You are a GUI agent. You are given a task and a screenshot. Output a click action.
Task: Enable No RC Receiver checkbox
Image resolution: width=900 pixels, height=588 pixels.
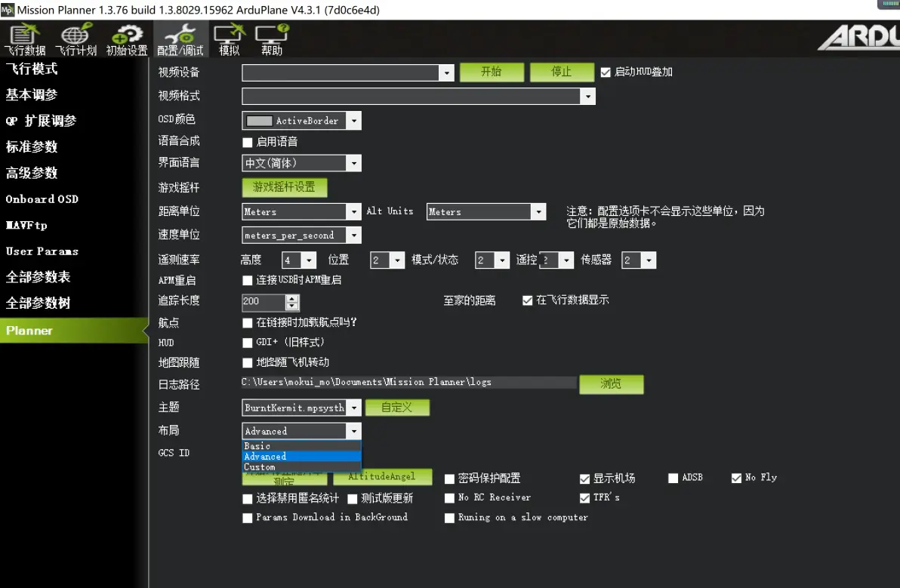[x=449, y=498]
